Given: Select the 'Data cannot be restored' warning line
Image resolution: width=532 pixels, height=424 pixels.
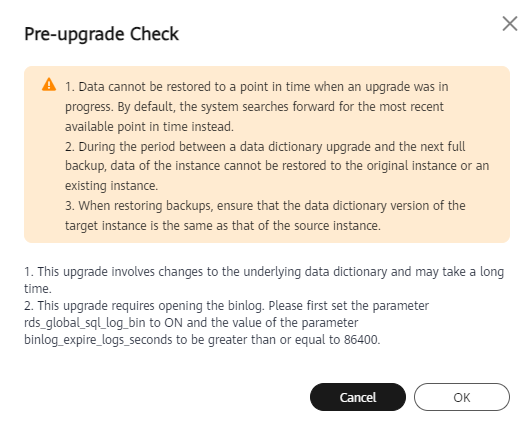Looking at the screenshot, I should point(256,87).
